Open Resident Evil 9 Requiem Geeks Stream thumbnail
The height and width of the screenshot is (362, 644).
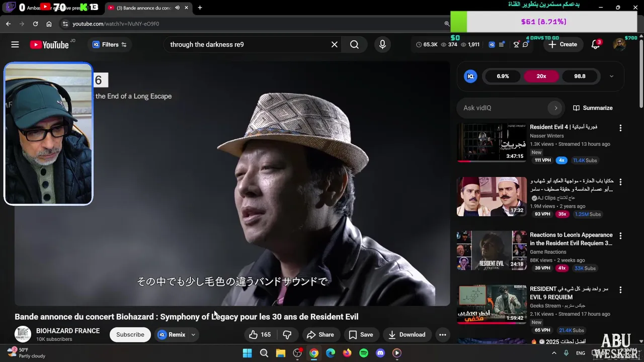pyautogui.click(x=492, y=305)
